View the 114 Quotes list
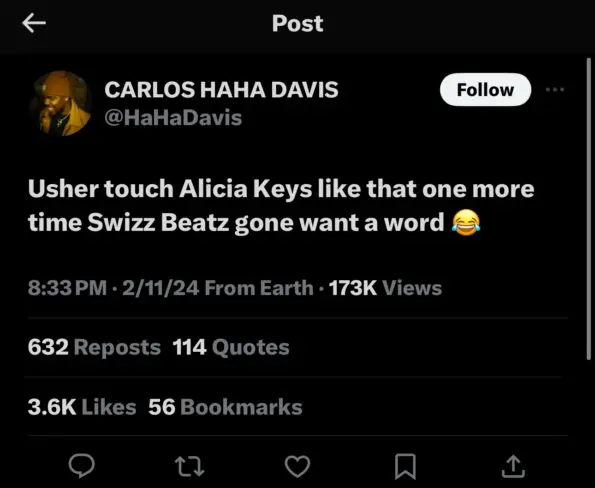This screenshot has width=595, height=488. (x=231, y=347)
